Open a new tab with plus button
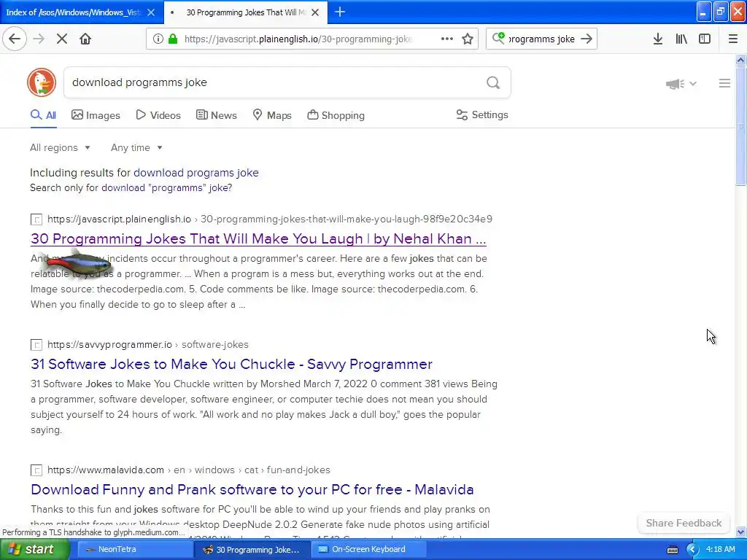The image size is (747, 560). pyautogui.click(x=340, y=12)
